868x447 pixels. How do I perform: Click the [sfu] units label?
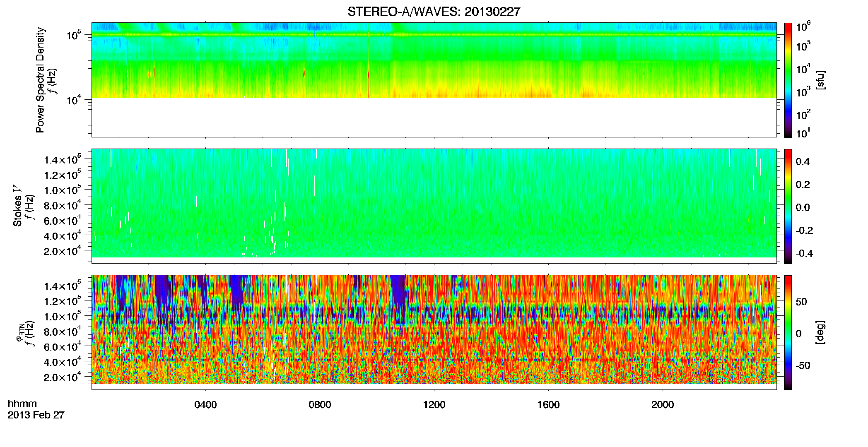(x=820, y=80)
